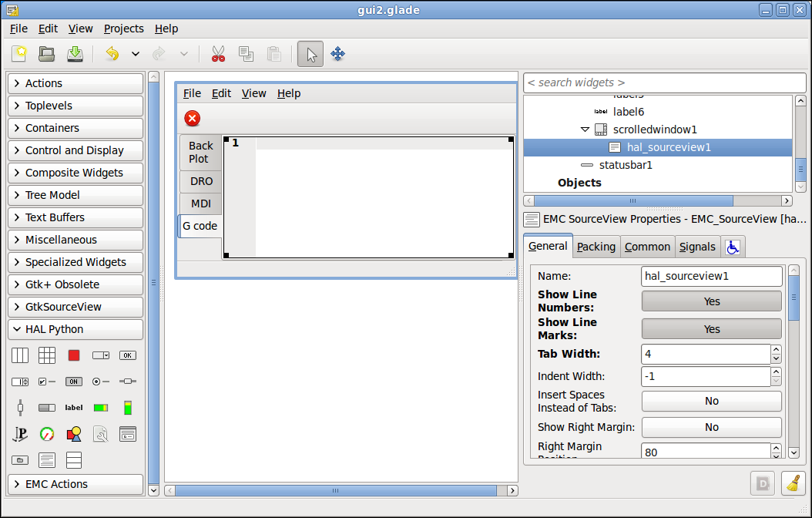This screenshot has width=812, height=518.
Task: Choose the HAL check button widget
Action: [46, 382]
